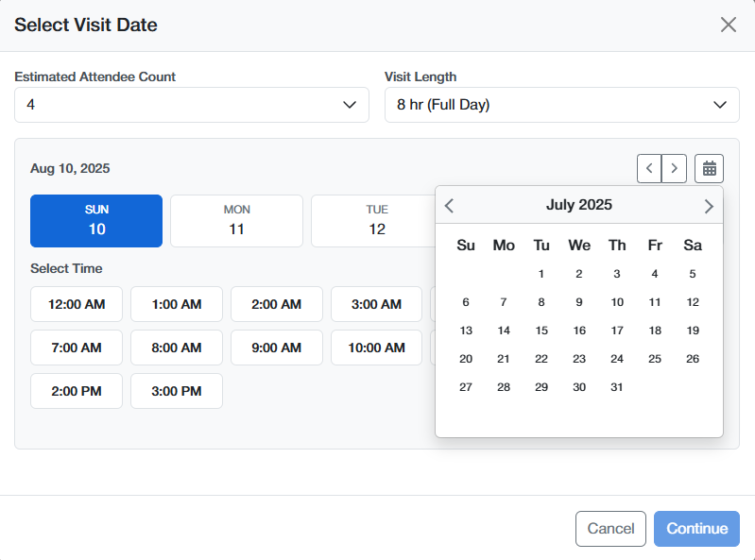Choose the TUE 12 day tab
The width and height of the screenshot is (755, 560).
point(376,220)
